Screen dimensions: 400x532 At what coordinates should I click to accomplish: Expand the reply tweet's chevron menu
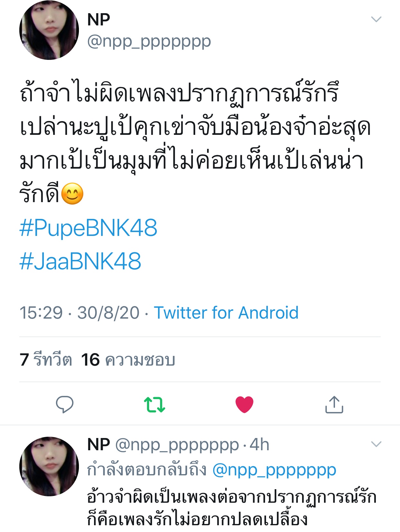click(x=376, y=444)
